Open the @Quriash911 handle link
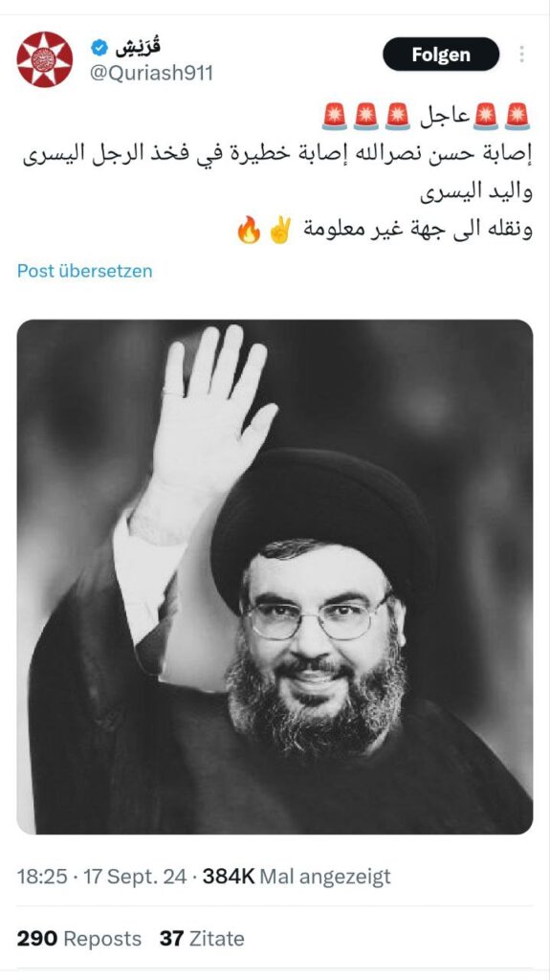 (x=152, y=73)
